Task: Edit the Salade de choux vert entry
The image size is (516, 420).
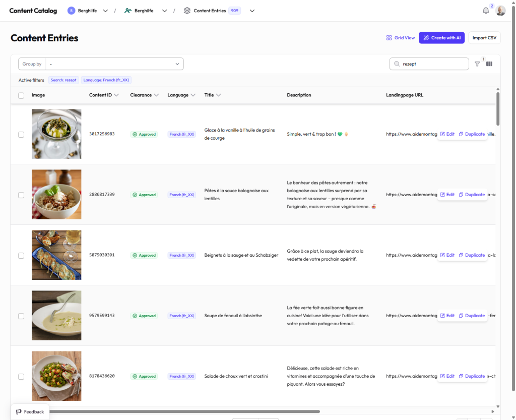Action: point(447,376)
